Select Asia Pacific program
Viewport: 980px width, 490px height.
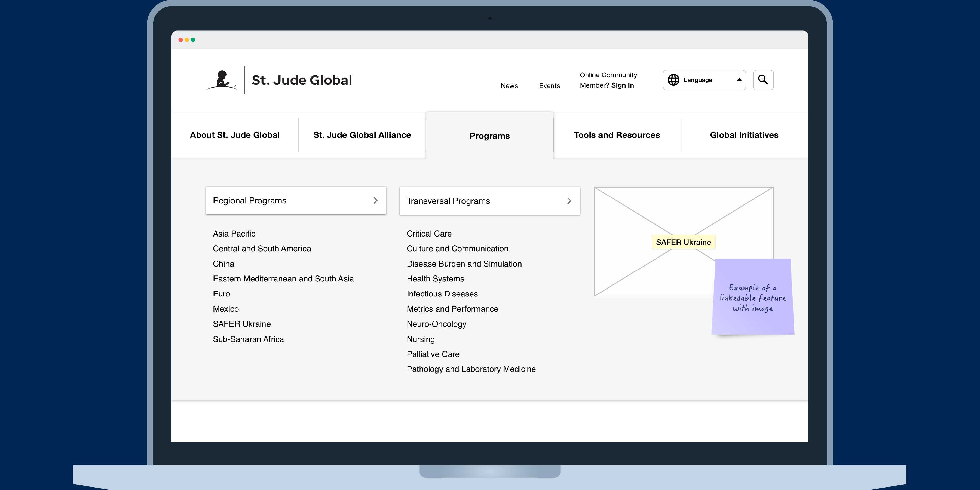coord(234,234)
